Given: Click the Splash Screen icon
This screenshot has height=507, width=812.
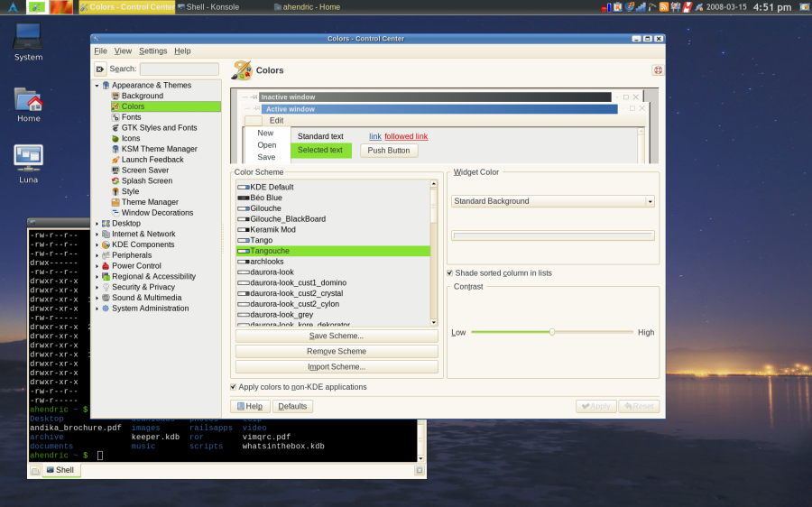Looking at the screenshot, I should coord(115,180).
